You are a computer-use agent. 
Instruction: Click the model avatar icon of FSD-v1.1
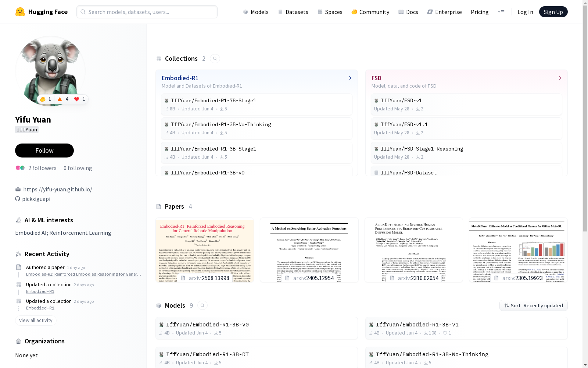tap(376, 124)
